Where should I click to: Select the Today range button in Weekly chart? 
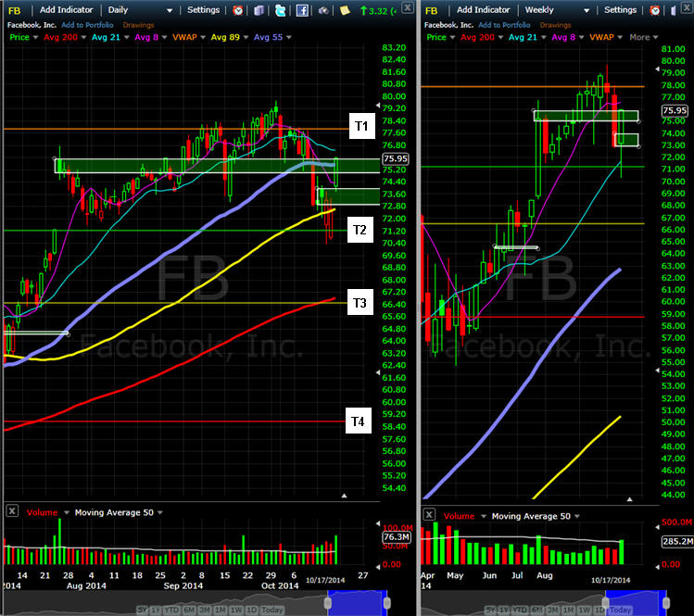(x=620, y=610)
